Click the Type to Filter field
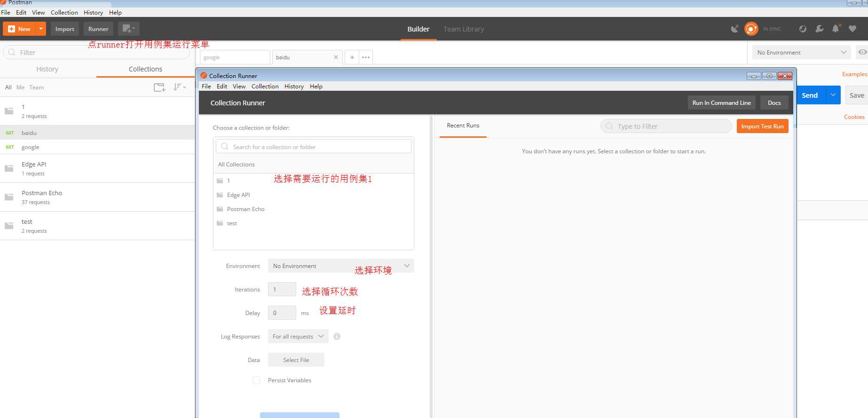 click(666, 126)
